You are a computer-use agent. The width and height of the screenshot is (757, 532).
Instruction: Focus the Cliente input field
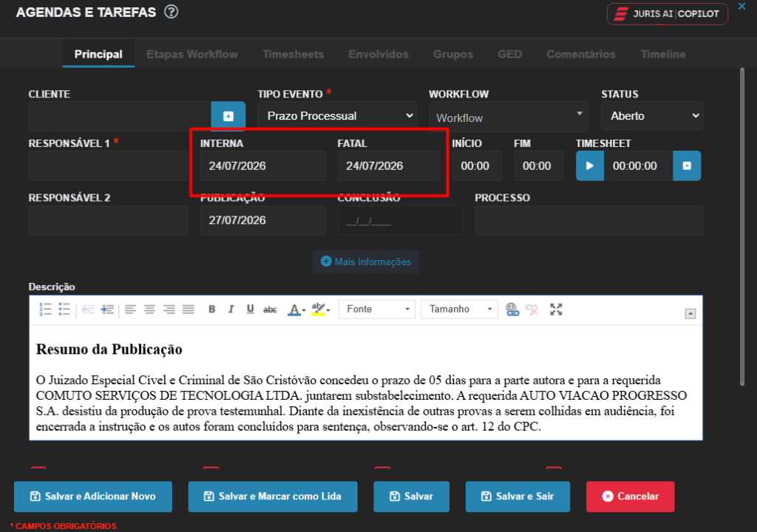120,116
